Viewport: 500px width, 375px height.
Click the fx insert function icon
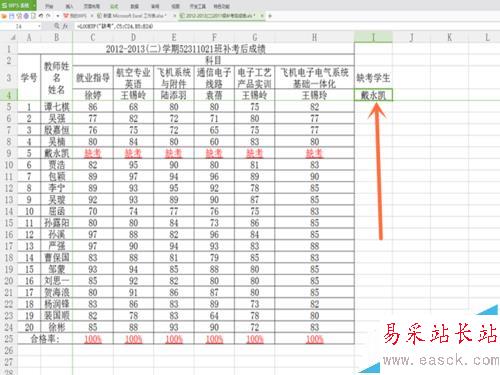coord(65,26)
